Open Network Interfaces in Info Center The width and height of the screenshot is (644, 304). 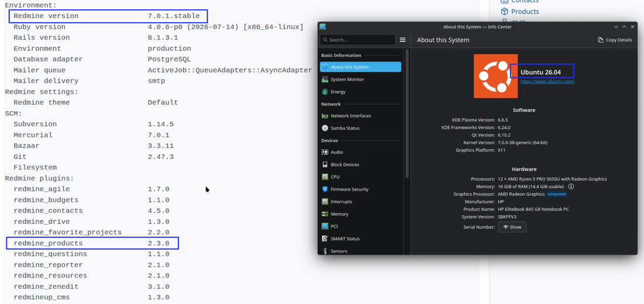point(360,116)
